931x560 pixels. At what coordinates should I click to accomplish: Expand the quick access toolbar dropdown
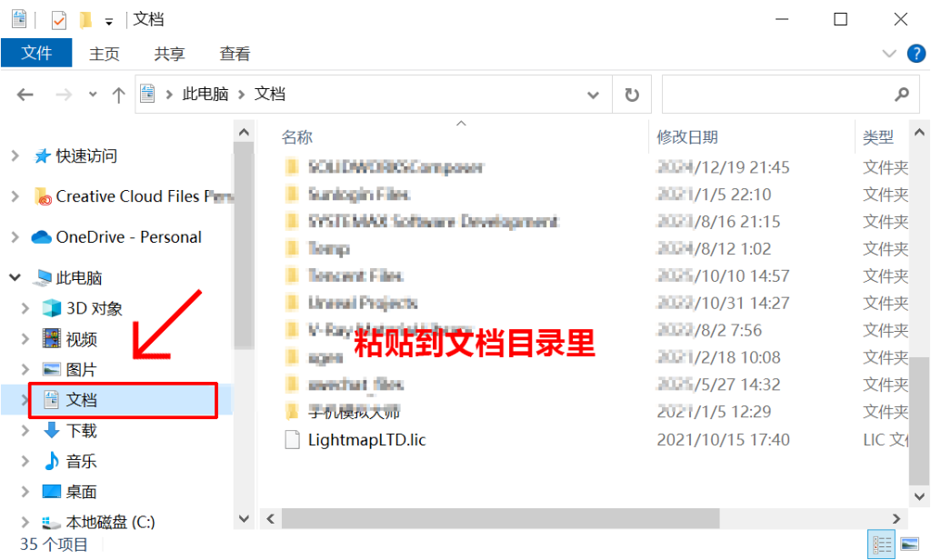[109, 22]
